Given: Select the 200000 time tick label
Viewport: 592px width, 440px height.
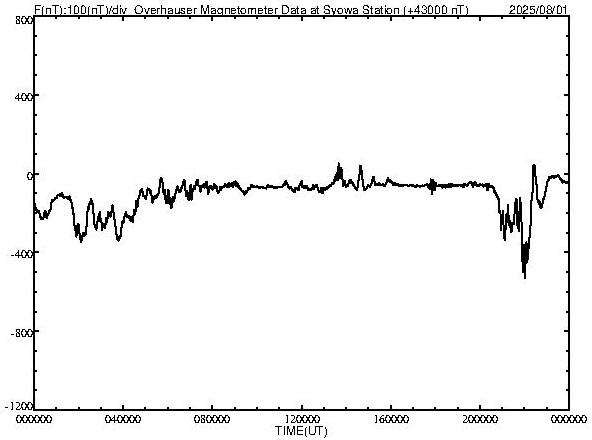Looking at the screenshot, I should [480, 419].
